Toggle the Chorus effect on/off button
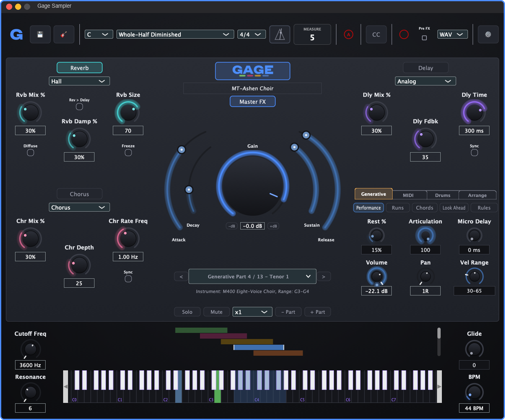The width and height of the screenshot is (505, 420). pos(79,194)
